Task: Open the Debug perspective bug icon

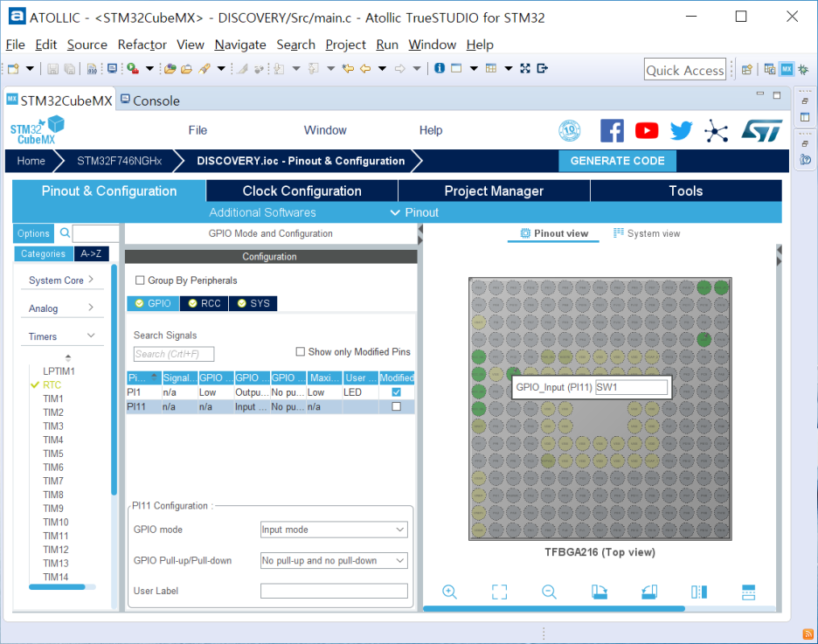Action: 803,69
